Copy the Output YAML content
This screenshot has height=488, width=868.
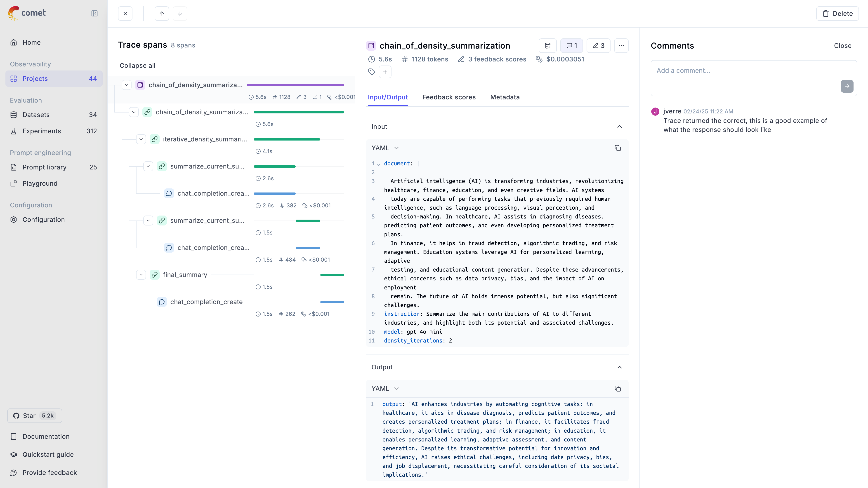(x=618, y=389)
